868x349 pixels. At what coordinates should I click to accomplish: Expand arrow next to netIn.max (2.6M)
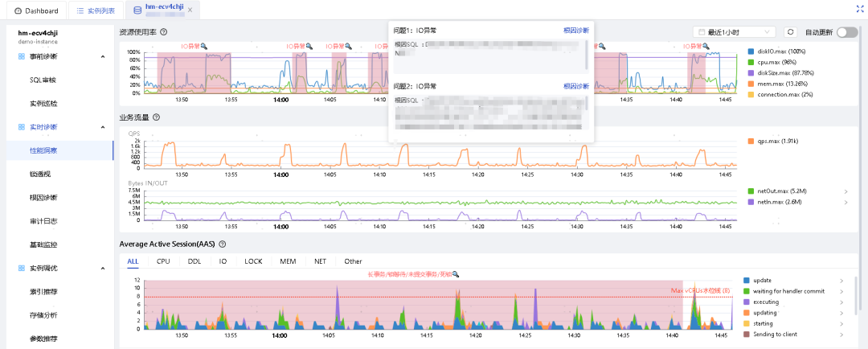click(845, 202)
